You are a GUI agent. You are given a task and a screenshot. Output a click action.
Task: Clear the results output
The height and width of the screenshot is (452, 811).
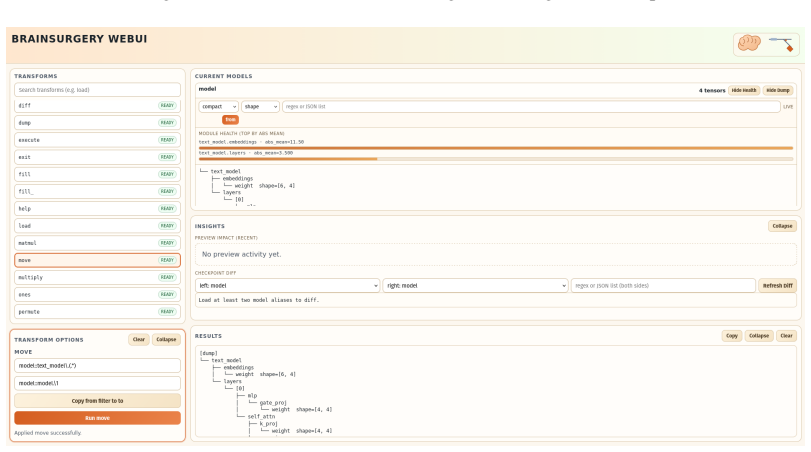tap(786, 336)
